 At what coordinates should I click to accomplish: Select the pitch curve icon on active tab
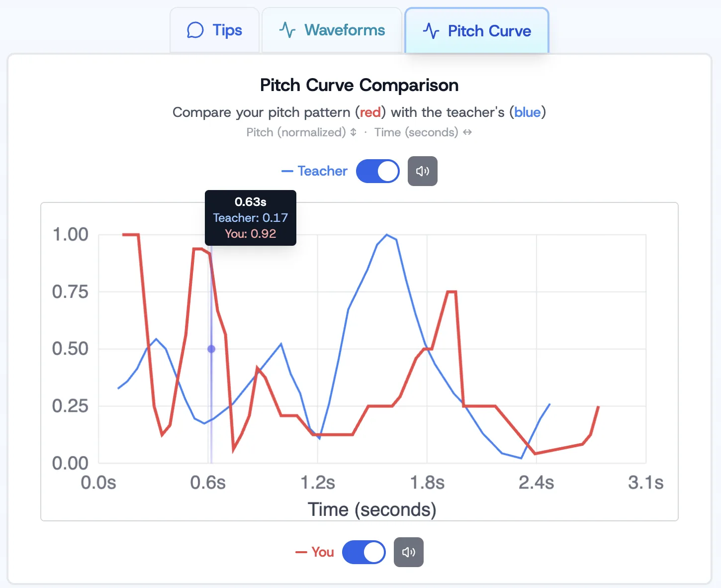[x=431, y=31]
